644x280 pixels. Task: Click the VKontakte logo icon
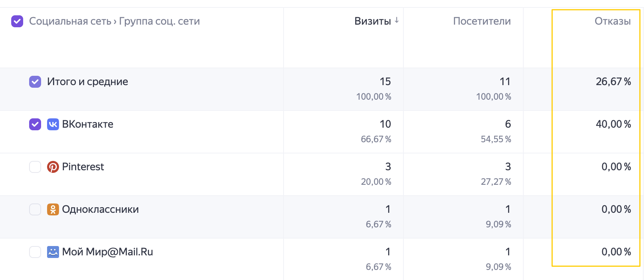(x=53, y=124)
